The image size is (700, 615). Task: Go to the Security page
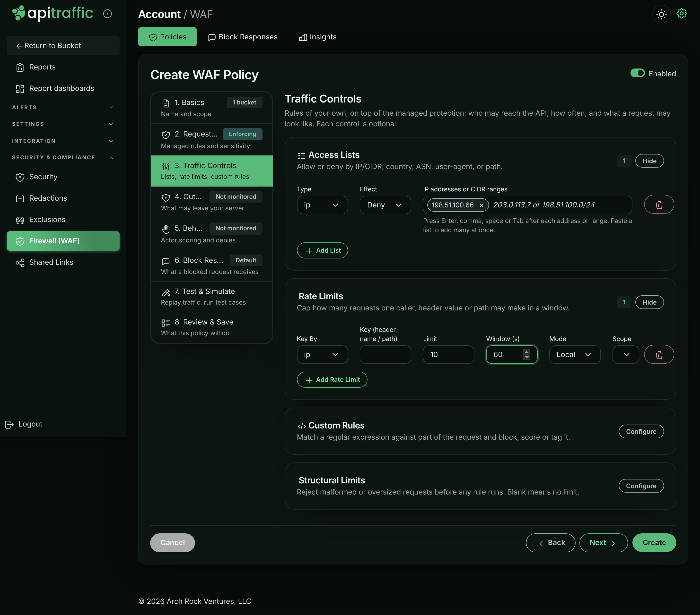[63, 177]
